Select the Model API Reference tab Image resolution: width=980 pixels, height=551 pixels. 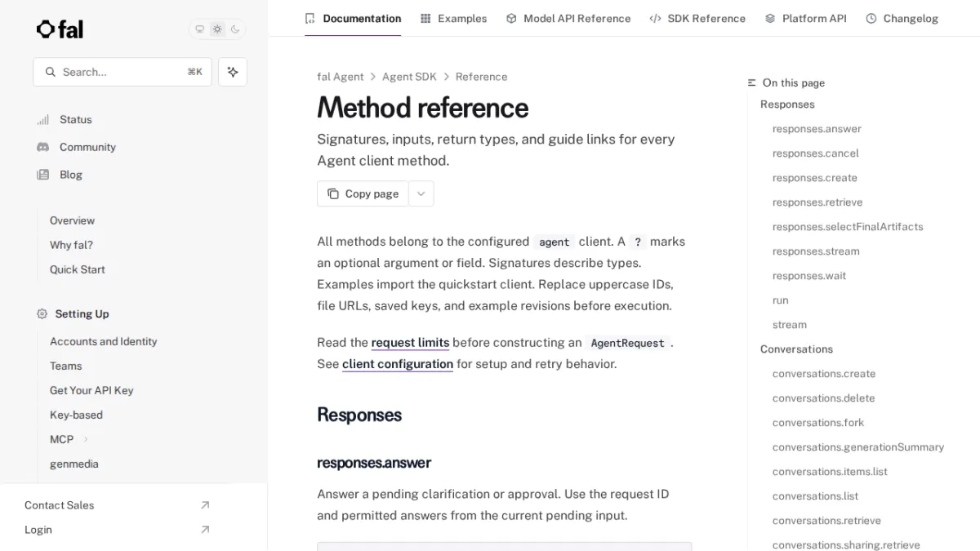[x=568, y=18]
